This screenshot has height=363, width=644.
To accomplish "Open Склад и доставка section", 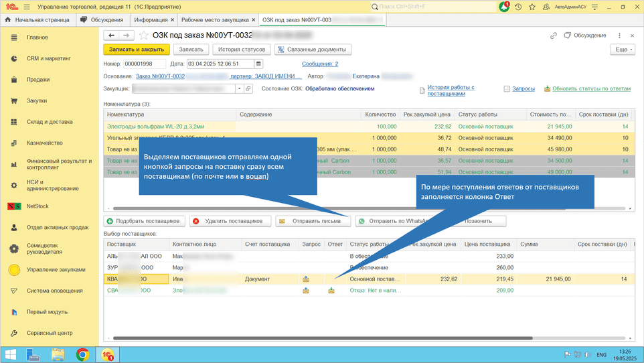I will 50,122.
